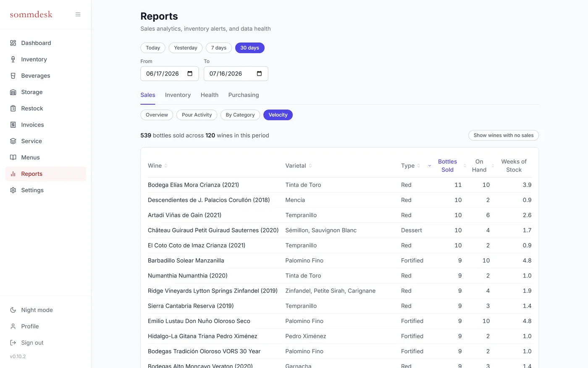Click Emilio Lustau Don Nuño Oloroso Seco

tap(199, 321)
